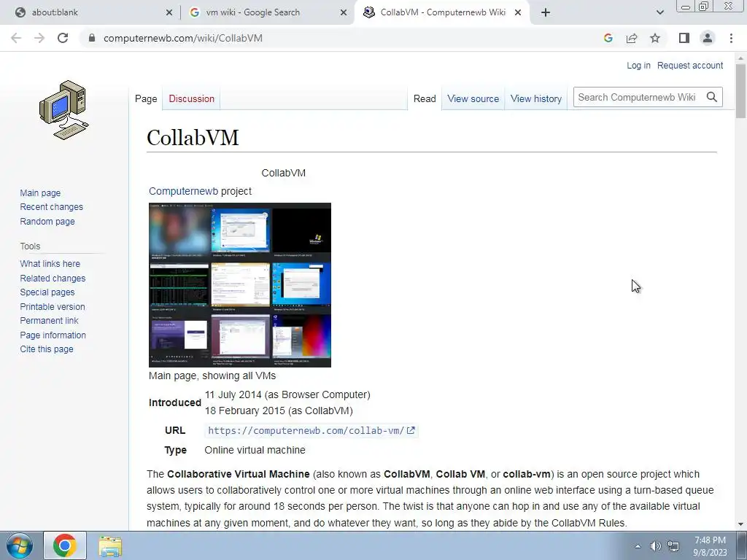
Task: Click the network tray icon
Action: pyautogui.click(x=673, y=546)
